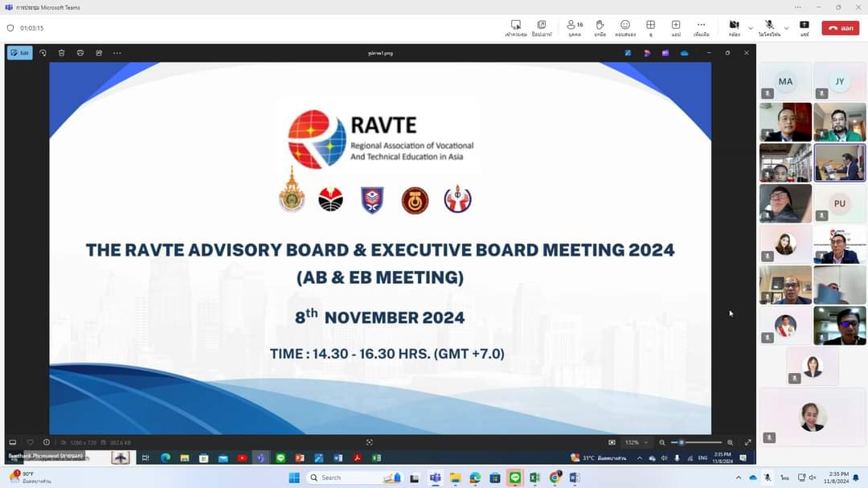This screenshot has height=488, width=868.
Task: Click the file info icon in Photos
Action: [x=47, y=443]
